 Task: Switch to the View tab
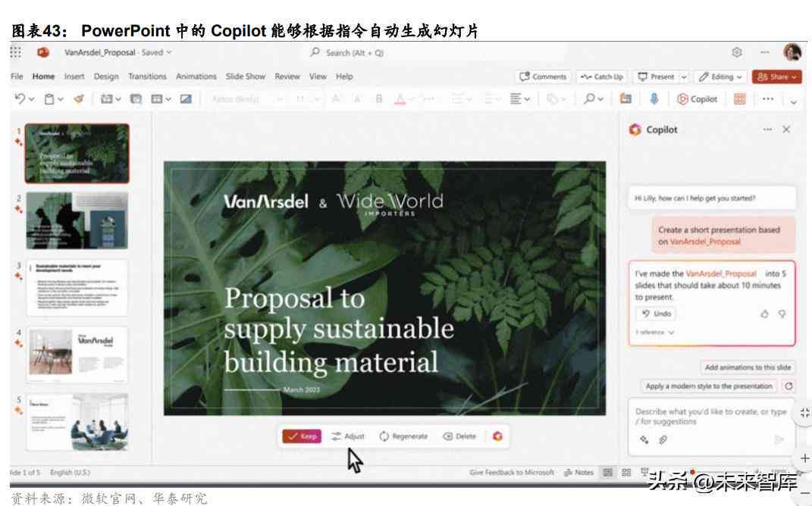(x=318, y=76)
